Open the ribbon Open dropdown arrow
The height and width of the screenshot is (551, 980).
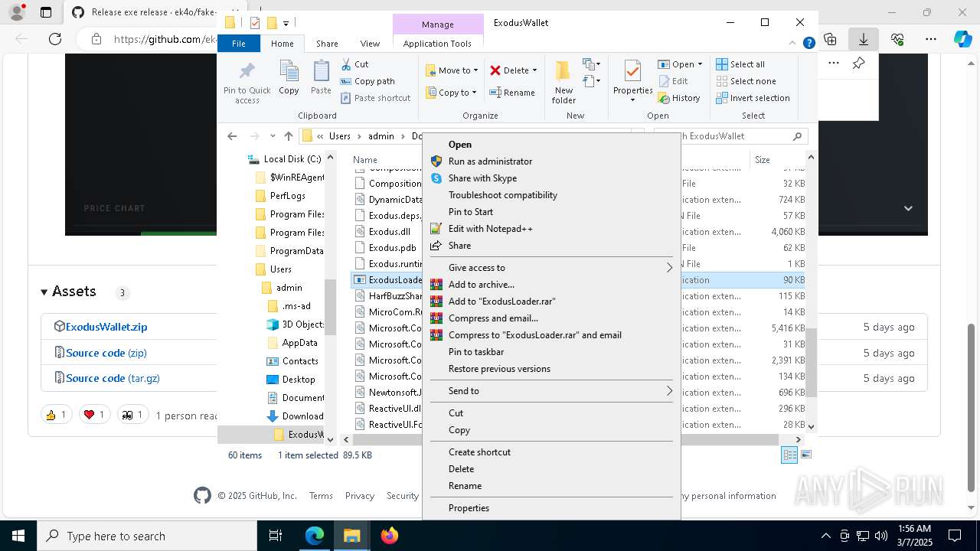click(x=699, y=64)
